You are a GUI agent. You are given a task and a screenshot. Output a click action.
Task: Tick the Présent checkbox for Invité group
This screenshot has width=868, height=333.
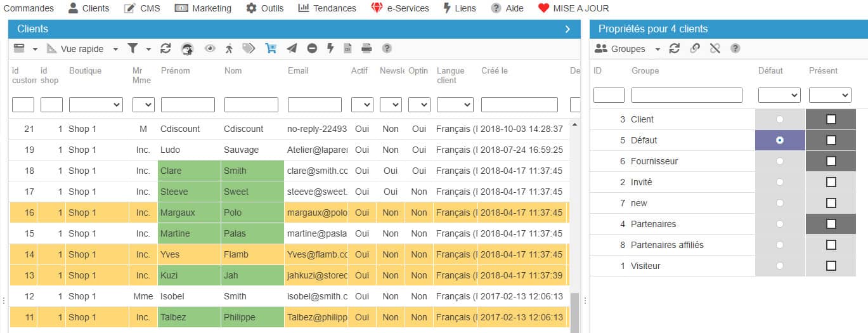(x=831, y=182)
